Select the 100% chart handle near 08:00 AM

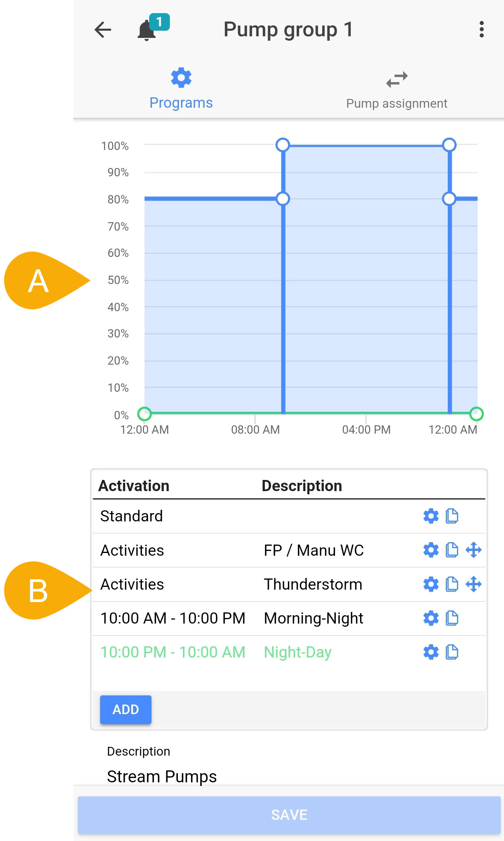click(x=283, y=145)
